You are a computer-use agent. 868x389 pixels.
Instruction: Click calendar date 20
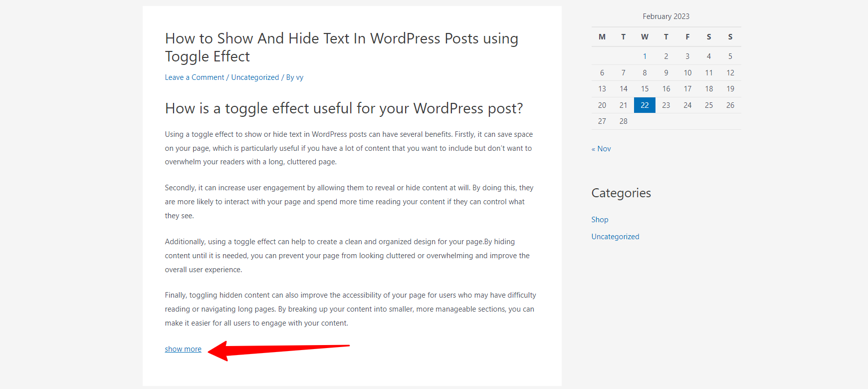pyautogui.click(x=602, y=105)
